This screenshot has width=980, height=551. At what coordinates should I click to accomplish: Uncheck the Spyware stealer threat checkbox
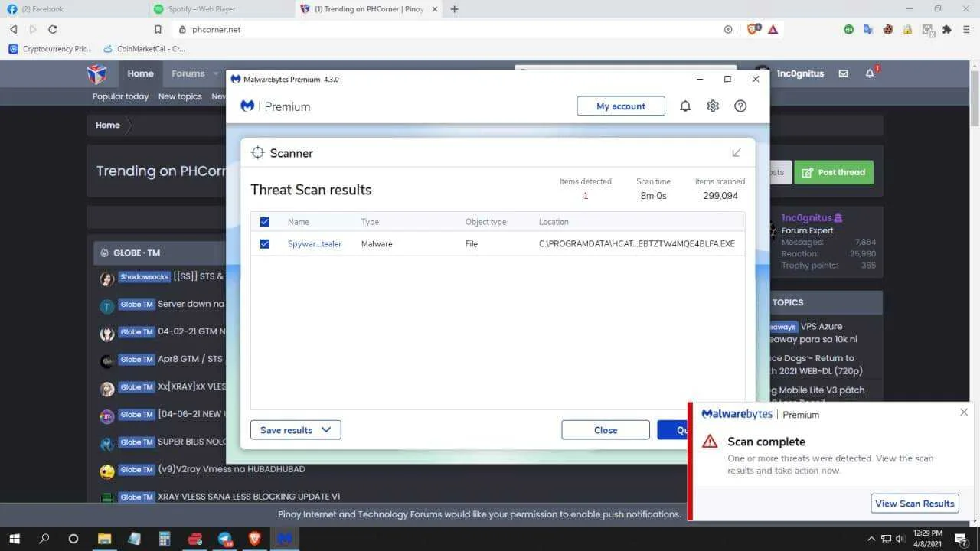[x=265, y=243]
